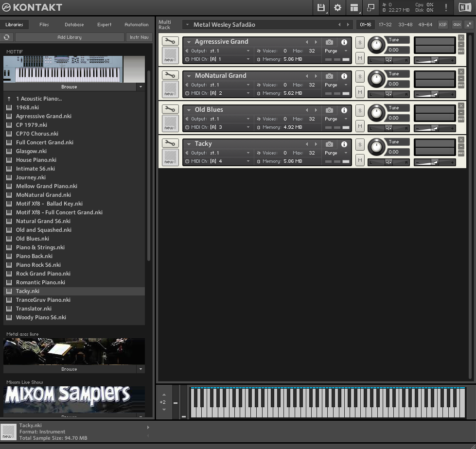Click the exclamation panic button
Viewport: 476px width, 449px height.
click(x=446, y=7)
